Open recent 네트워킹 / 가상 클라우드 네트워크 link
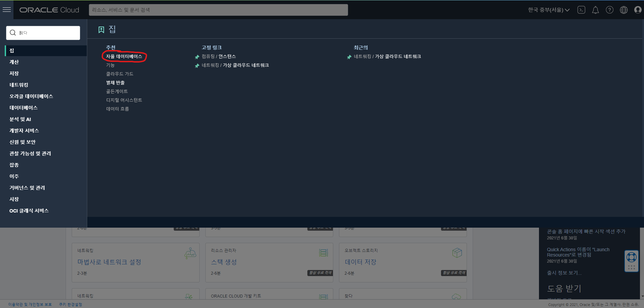 387,56
